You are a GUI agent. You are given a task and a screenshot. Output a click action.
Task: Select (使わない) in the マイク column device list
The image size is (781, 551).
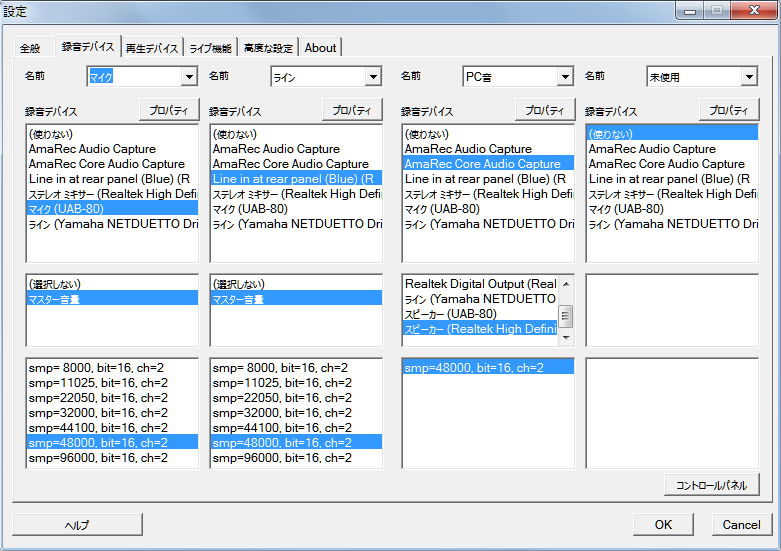[x=112, y=134]
